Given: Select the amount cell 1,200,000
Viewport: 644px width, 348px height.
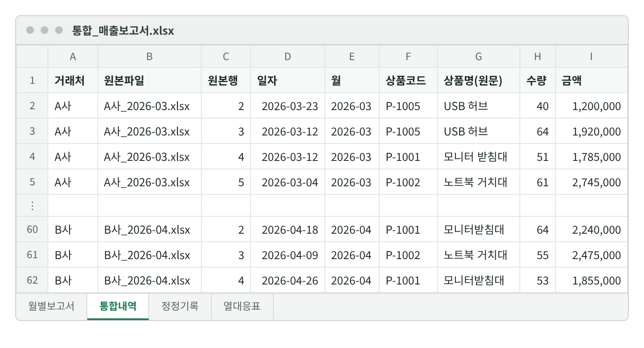Looking at the screenshot, I should pos(591,106).
